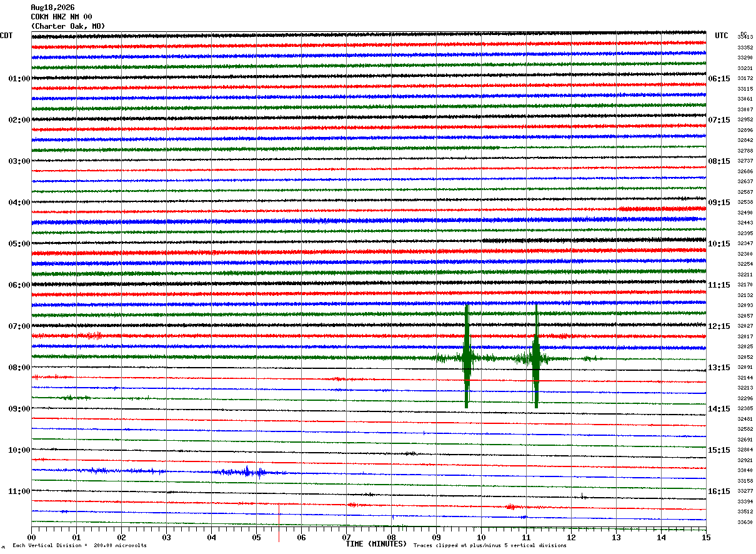The height and width of the screenshot is (554, 756).
Task: Click the DC offset value 32737
Action: click(x=745, y=161)
